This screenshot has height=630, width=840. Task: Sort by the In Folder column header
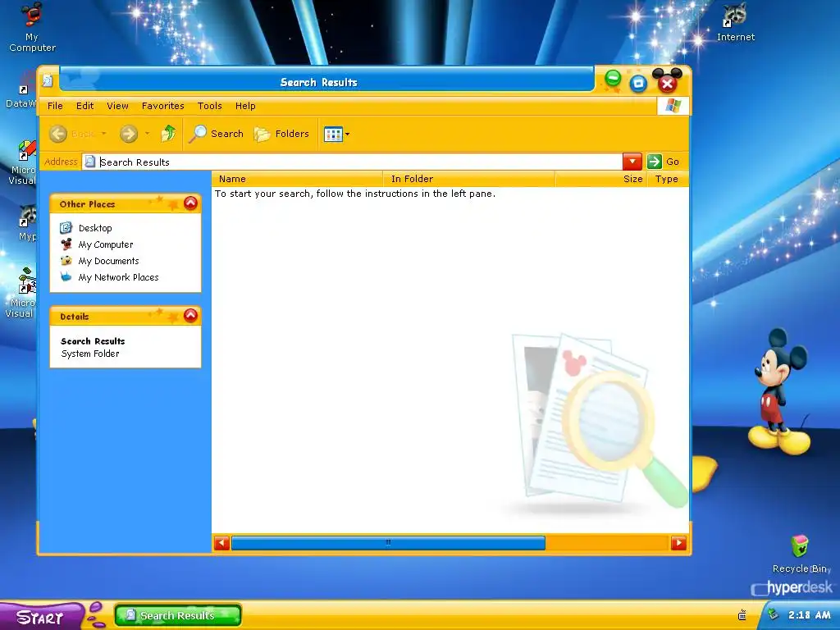[468, 179]
